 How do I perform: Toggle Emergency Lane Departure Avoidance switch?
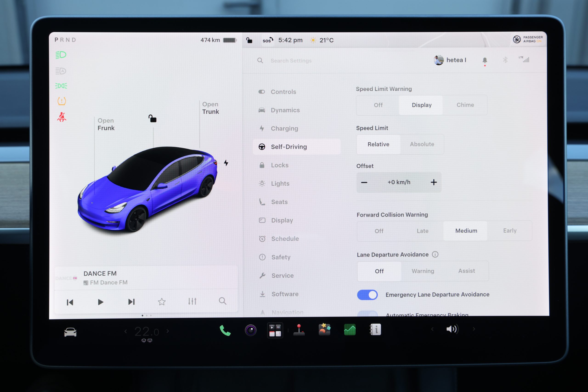[367, 295]
